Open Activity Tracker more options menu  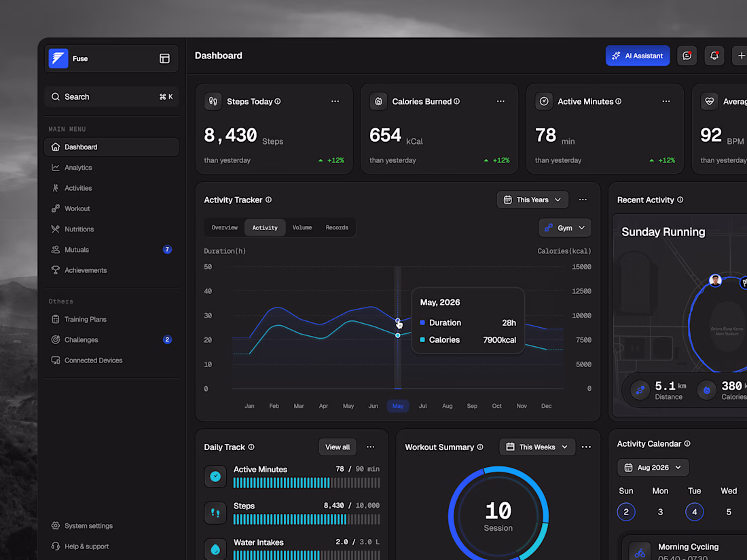click(x=583, y=200)
